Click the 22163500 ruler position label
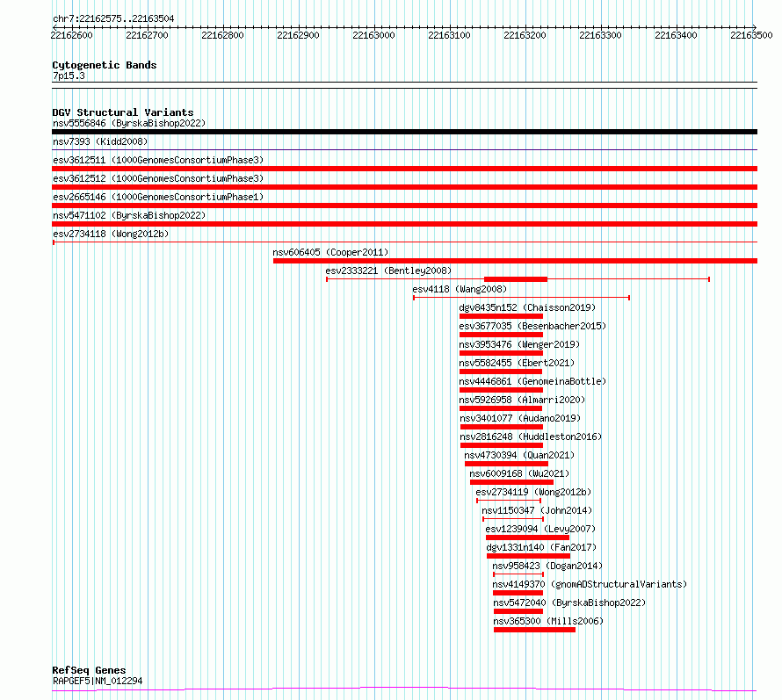 click(x=751, y=35)
